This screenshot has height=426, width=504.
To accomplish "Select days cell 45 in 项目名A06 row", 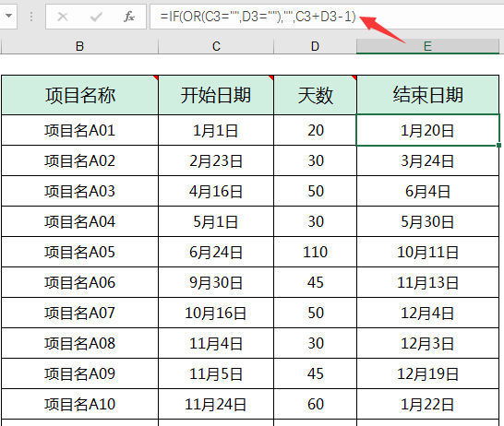I will [315, 282].
